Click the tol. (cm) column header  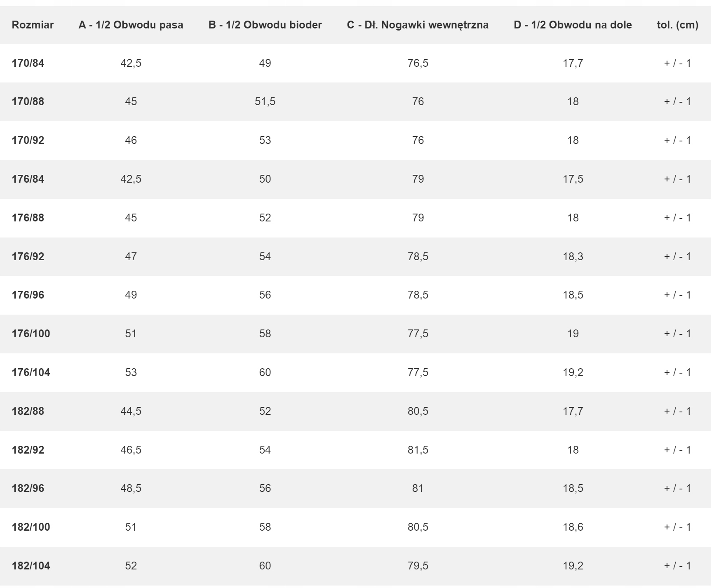pos(677,25)
